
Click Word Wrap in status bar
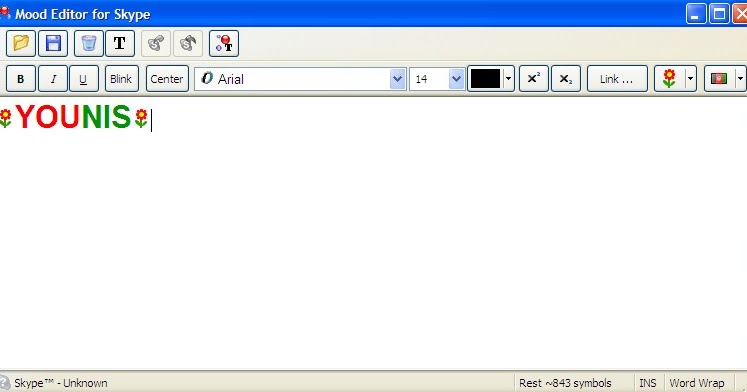click(697, 383)
